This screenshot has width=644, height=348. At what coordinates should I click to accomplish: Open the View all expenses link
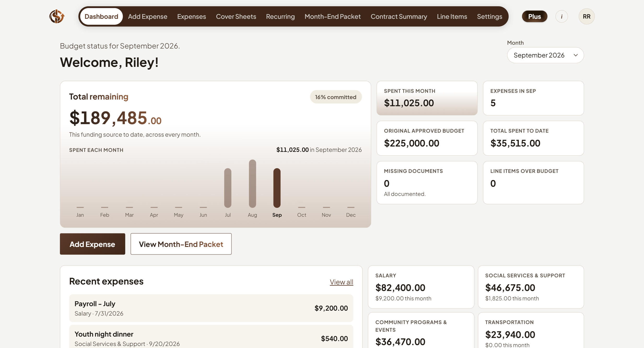341,282
